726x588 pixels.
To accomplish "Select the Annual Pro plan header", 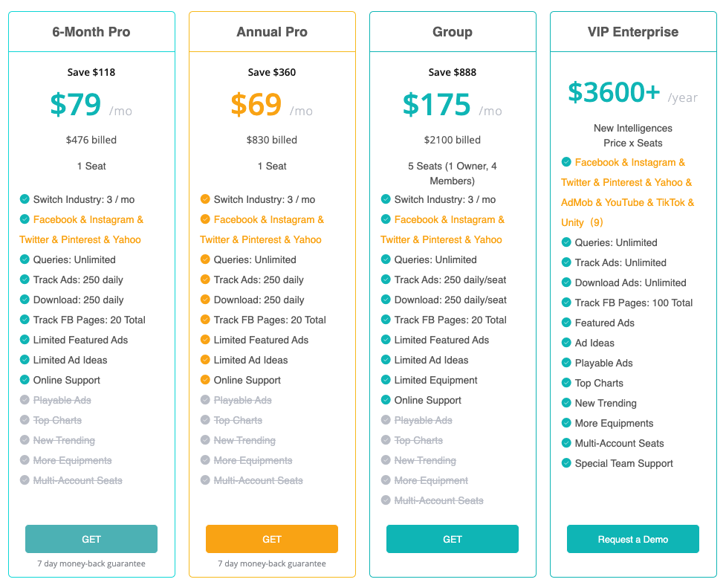I will point(272,32).
